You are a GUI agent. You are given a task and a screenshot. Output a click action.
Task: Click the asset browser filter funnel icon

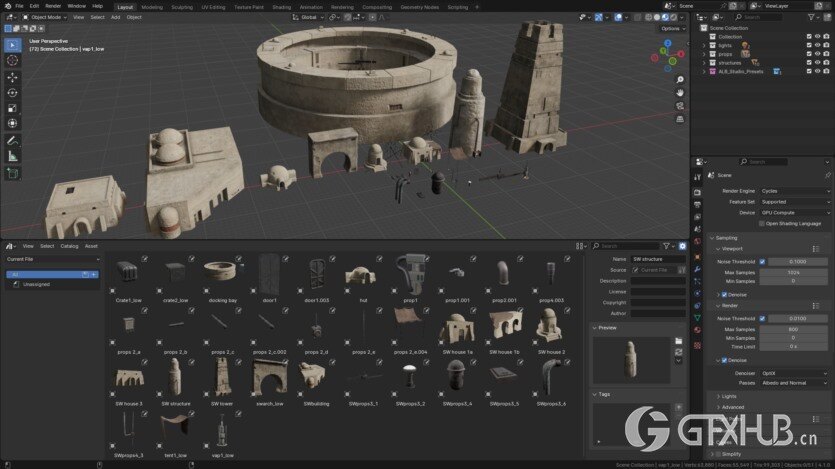tap(666, 246)
